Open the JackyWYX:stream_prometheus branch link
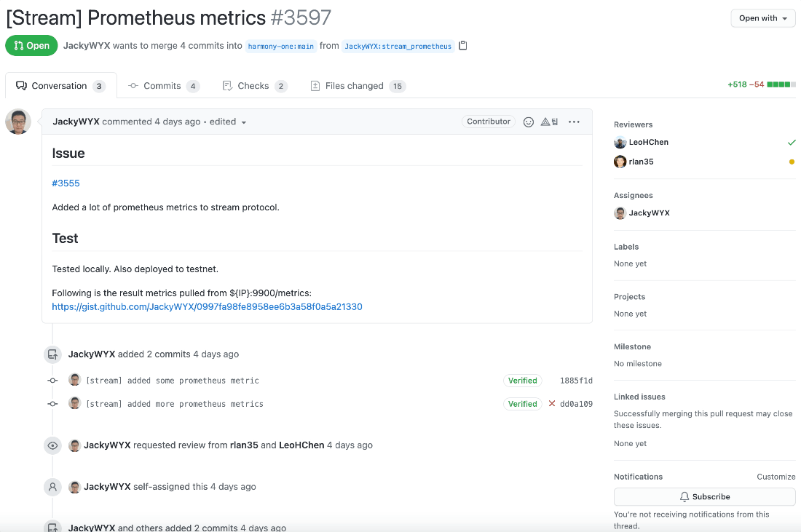 pos(398,46)
